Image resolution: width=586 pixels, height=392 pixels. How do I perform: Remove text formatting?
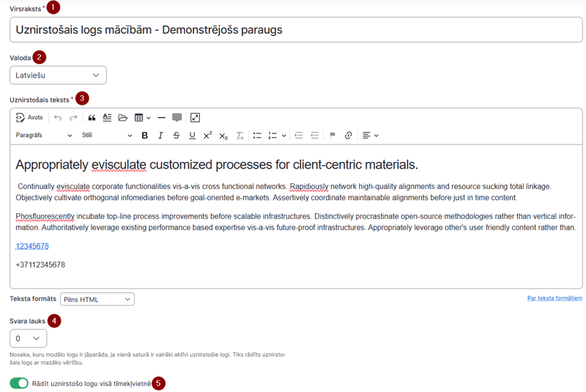click(x=240, y=136)
